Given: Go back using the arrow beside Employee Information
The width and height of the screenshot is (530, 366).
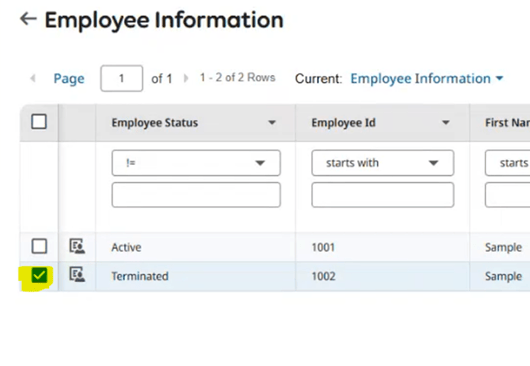Looking at the screenshot, I should click(28, 19).
